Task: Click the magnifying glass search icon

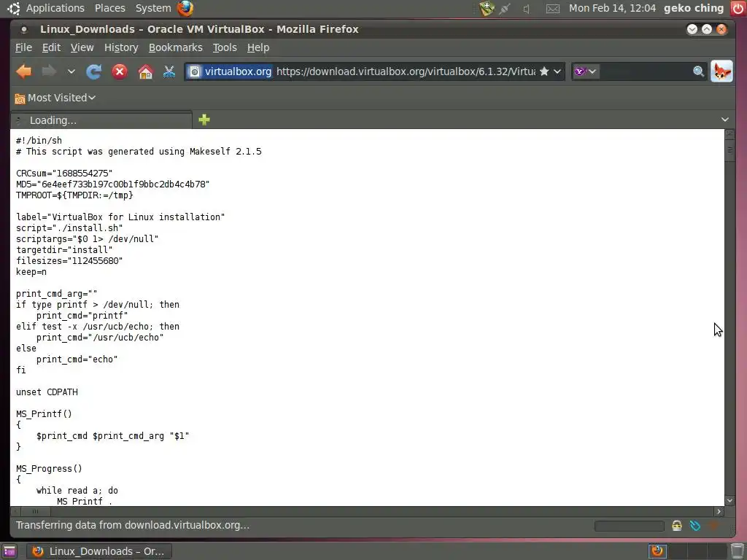Action: tap(698, 71)
